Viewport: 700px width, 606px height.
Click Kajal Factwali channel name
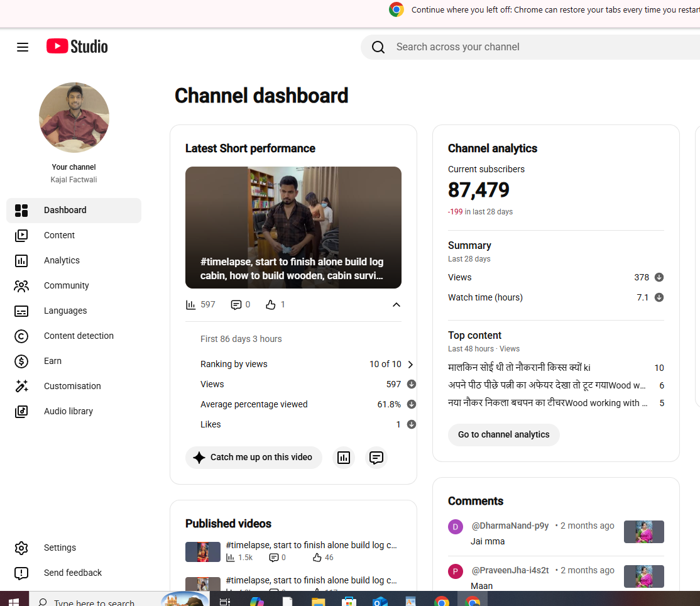pos(74,180)
